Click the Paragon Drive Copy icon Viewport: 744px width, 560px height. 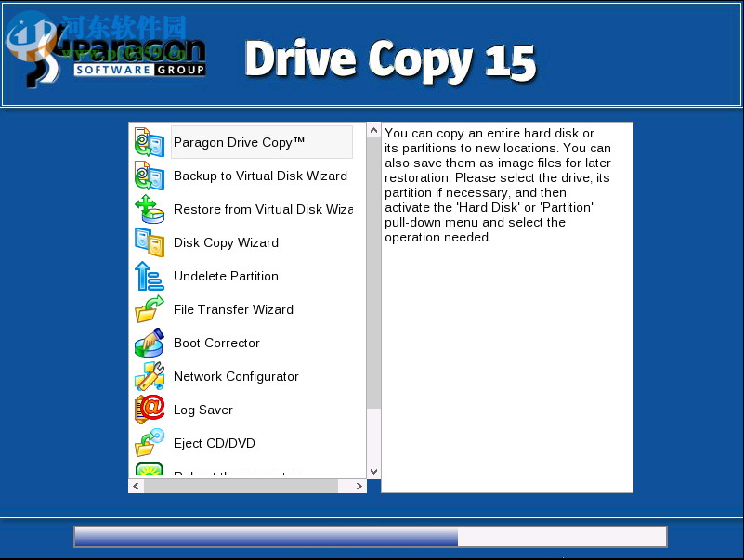(150, 142)
